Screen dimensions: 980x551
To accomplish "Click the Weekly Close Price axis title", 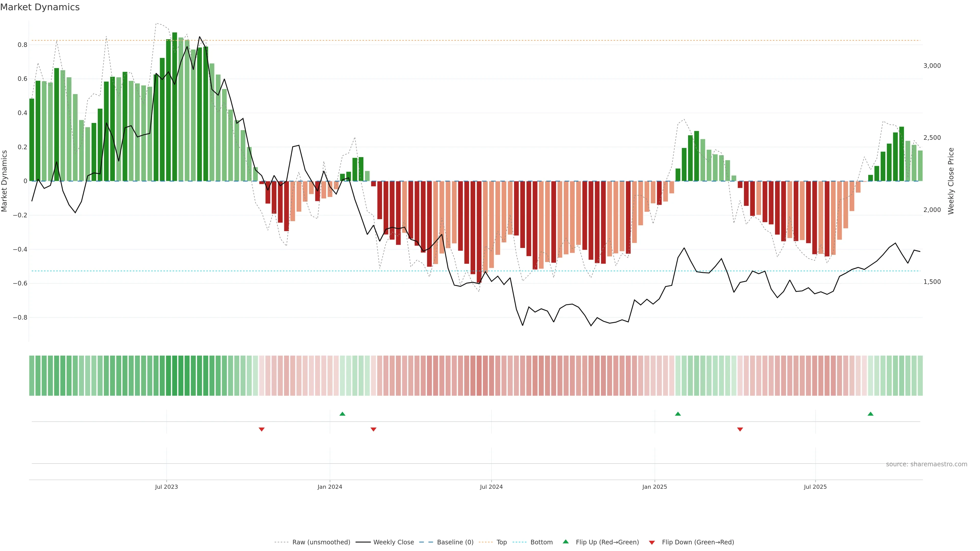I will coord(951,181).
